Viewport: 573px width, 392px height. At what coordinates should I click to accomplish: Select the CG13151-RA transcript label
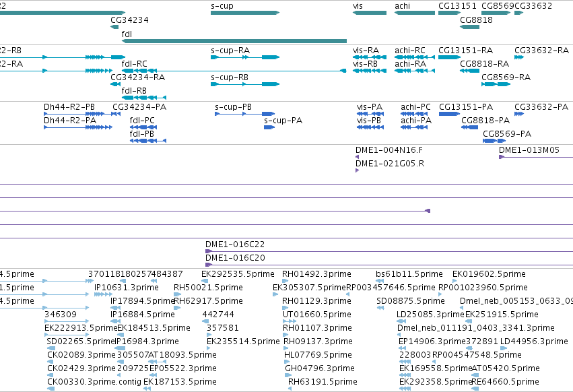(x=465, y=50)
